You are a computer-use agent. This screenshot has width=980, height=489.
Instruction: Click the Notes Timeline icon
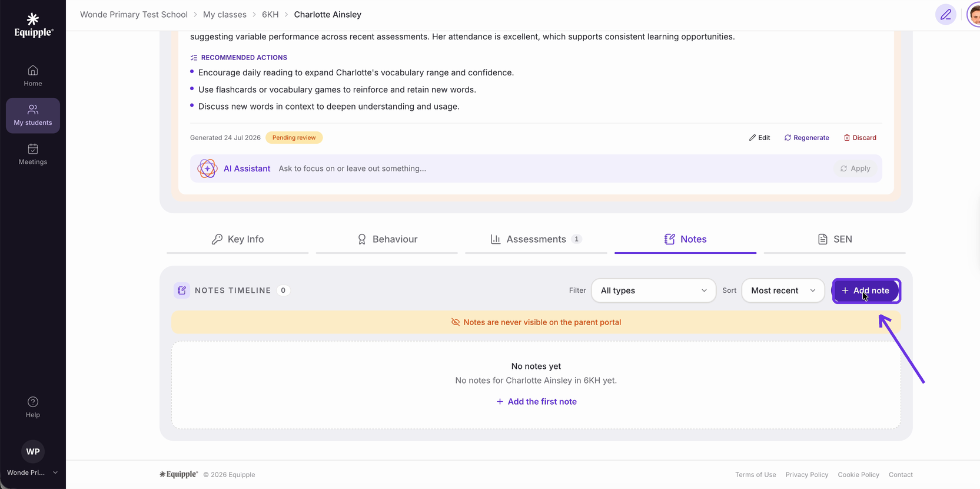tap(182, 290)
